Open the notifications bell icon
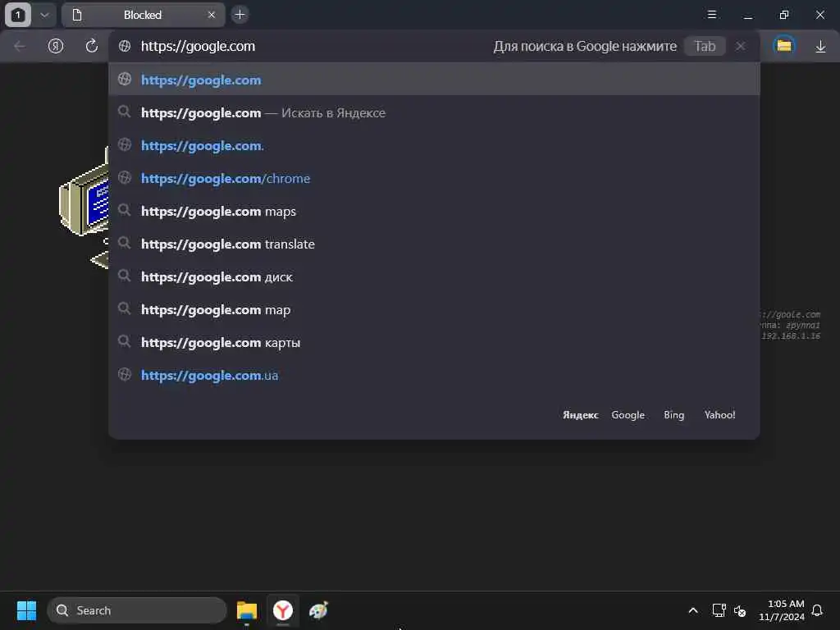This screenshot has width=840, height=630. 818,610
